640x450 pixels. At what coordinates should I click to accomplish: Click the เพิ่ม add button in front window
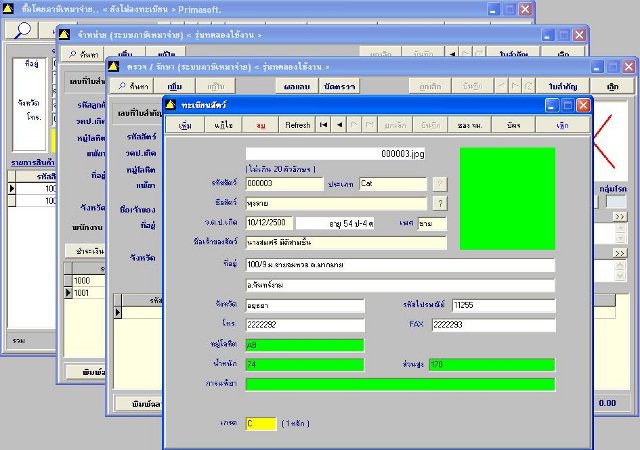[184, 127]
